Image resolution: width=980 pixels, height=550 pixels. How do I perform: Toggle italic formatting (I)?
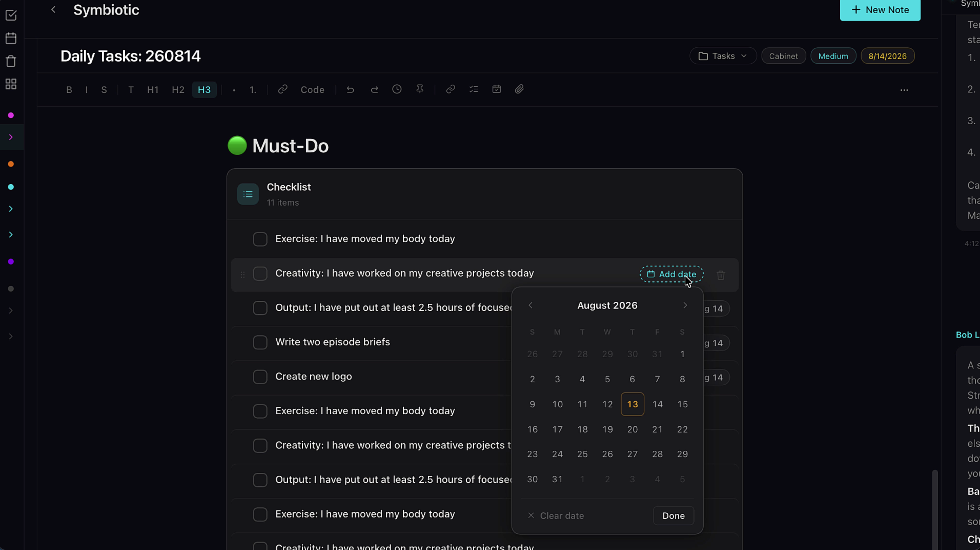pyautogui.click(x=87, y=90)
